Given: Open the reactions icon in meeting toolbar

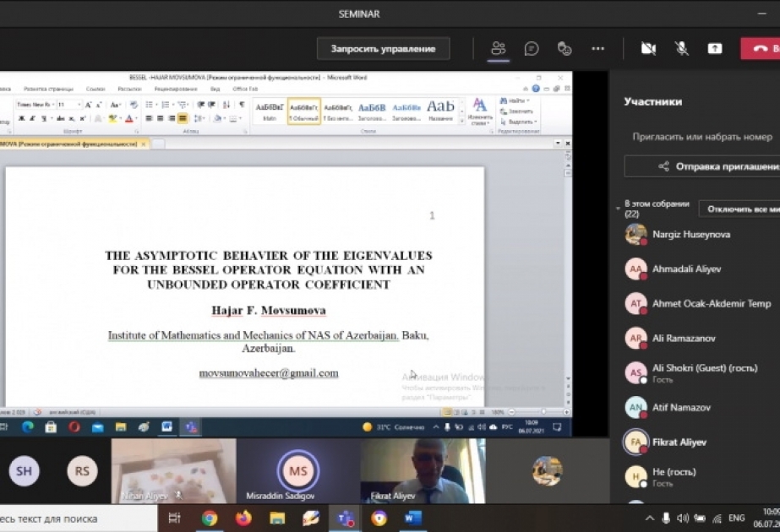Looking at the screenshot, I should pos(565,48).
